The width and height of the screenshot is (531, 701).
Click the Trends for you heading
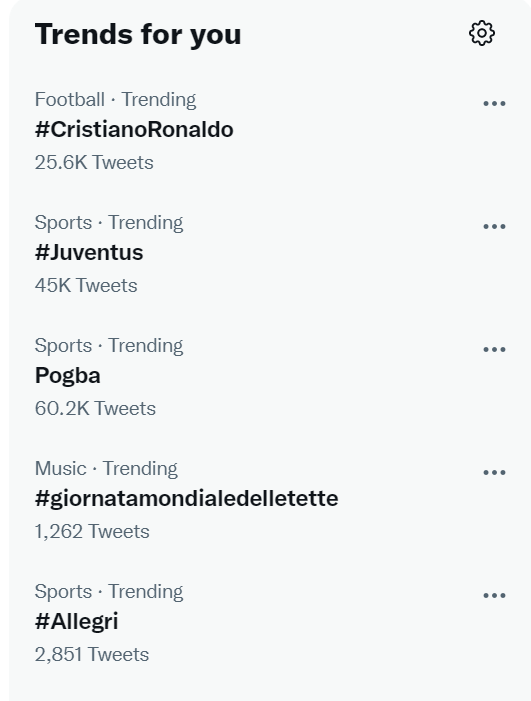tap(138, 34)
